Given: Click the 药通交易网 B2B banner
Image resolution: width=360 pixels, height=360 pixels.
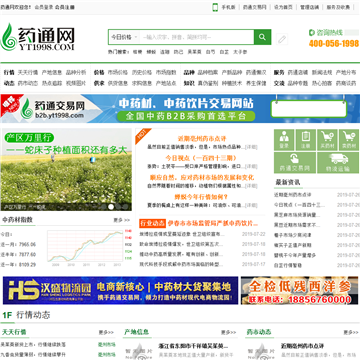Looking at the screenshot, I should coord(180,109).
